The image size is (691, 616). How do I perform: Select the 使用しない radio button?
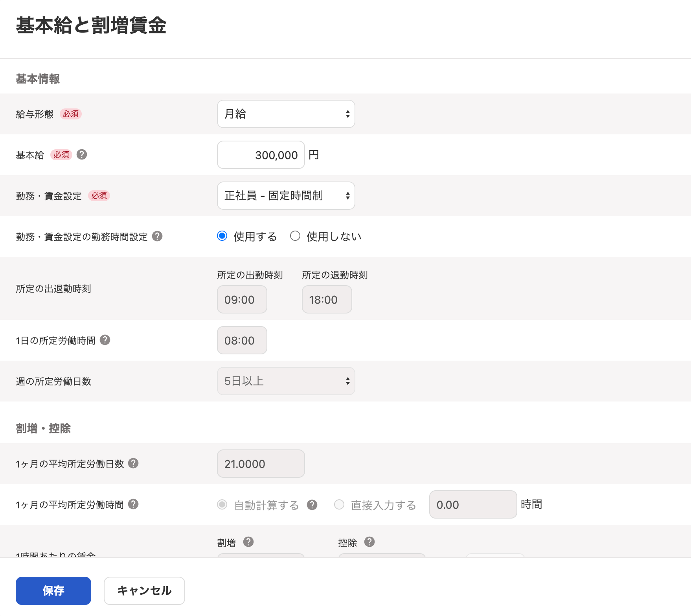click(x=295, y=236)
